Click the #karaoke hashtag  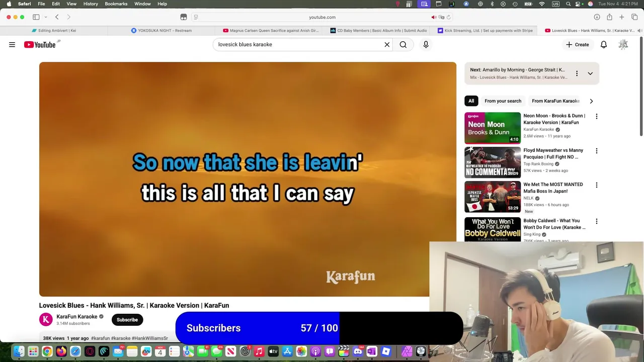click(120, 338)
